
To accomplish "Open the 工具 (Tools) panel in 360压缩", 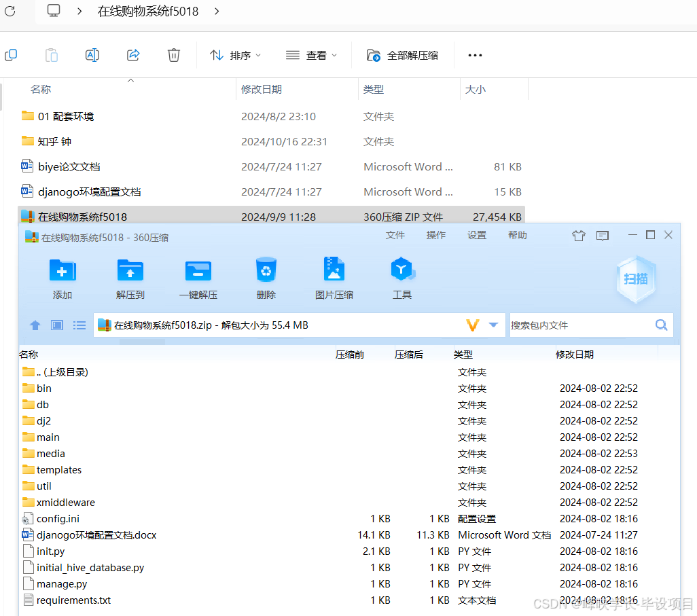I will 402,275.
